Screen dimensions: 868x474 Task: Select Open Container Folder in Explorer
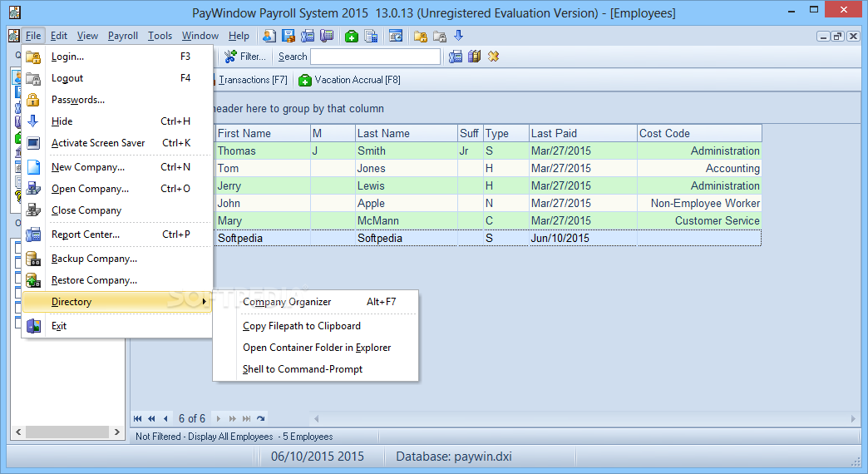pyautogui.click(x=316, y=348)
